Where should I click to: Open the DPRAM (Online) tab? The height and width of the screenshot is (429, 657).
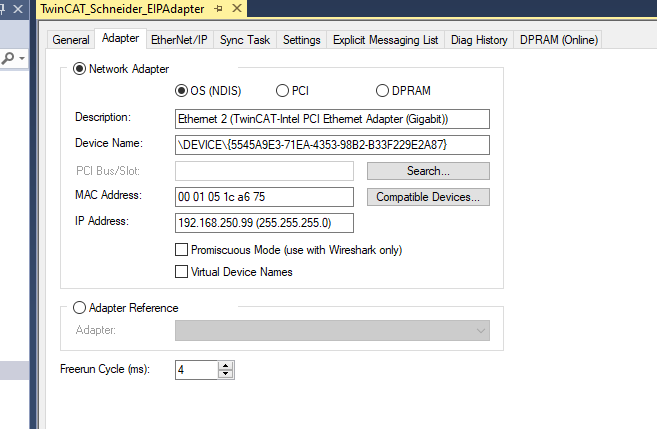click(559, 40)
